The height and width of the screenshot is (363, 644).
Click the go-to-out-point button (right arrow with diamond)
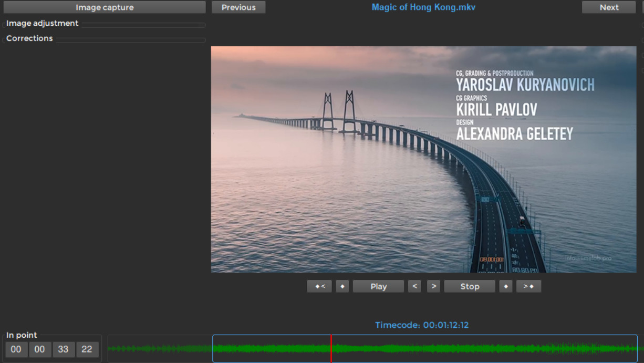[x=528, y=286]
